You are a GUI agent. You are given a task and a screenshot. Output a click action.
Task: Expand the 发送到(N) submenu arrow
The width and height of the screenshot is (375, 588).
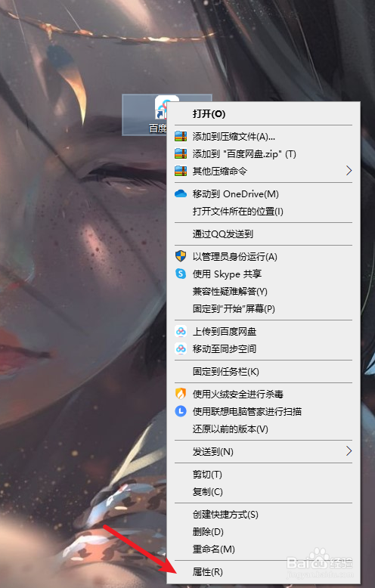[349, 450]
